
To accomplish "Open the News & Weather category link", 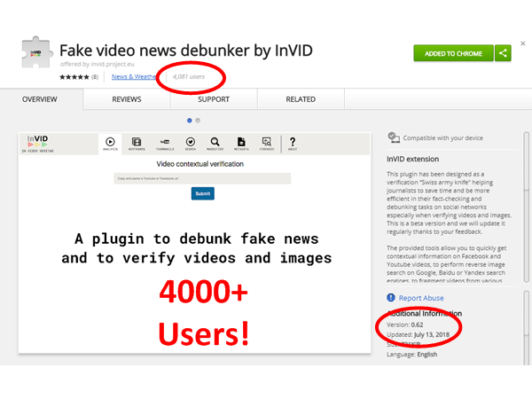I will [x=134, y=76].
